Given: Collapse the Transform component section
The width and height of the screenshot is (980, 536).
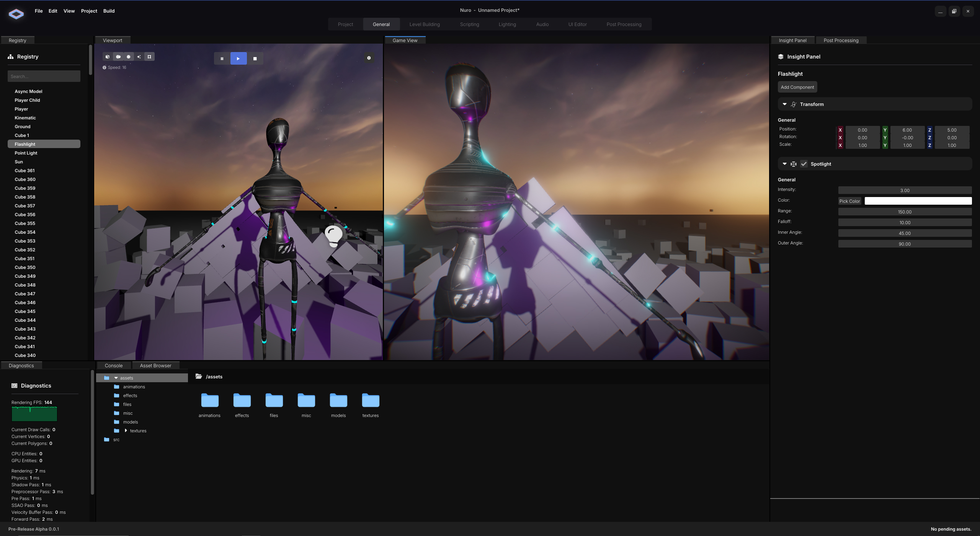Looking at the screenshot, I should (784, 104).
